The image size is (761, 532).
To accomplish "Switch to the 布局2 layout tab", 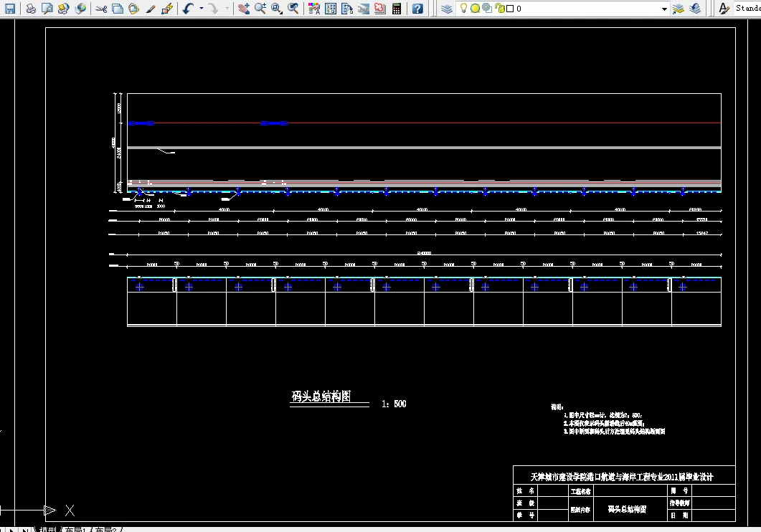I will (106, 529).
